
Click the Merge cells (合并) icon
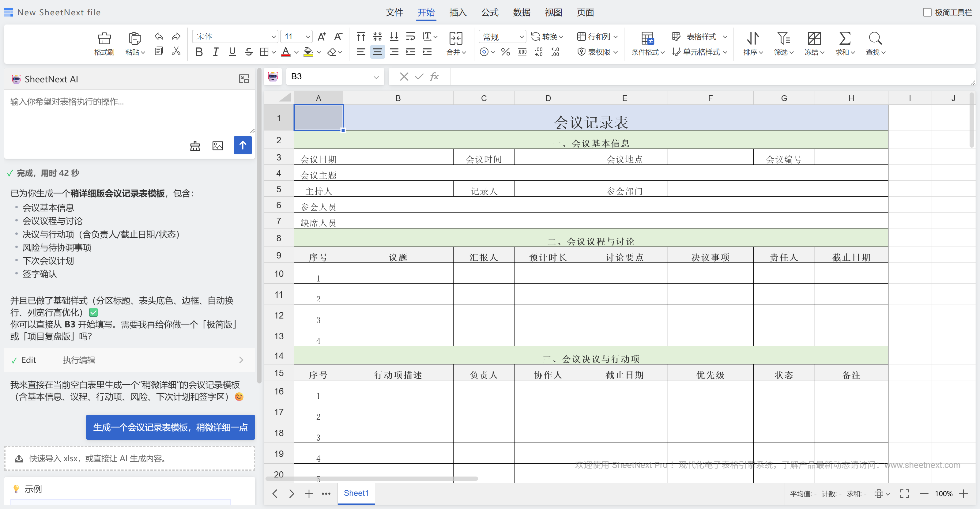point(455,38)
